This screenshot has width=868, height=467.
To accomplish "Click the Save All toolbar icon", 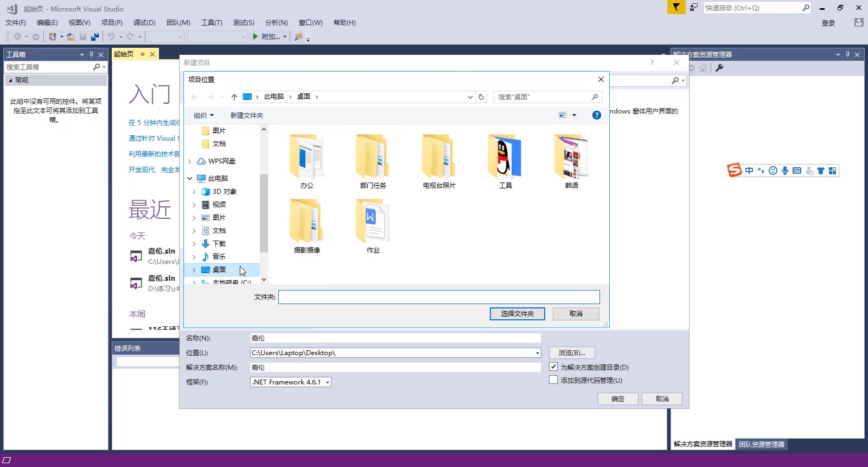I will (95, 37).
